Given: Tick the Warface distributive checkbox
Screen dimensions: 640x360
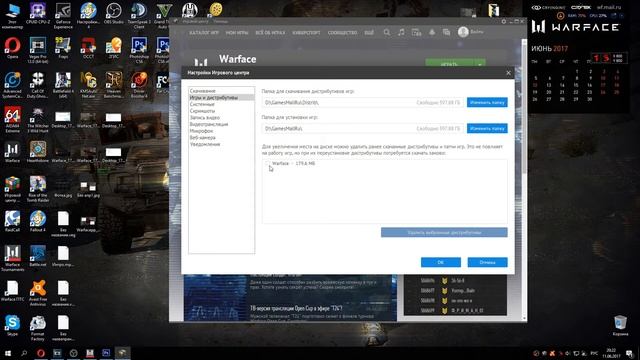Looking at the screenshot, I should tap(267, 163).
